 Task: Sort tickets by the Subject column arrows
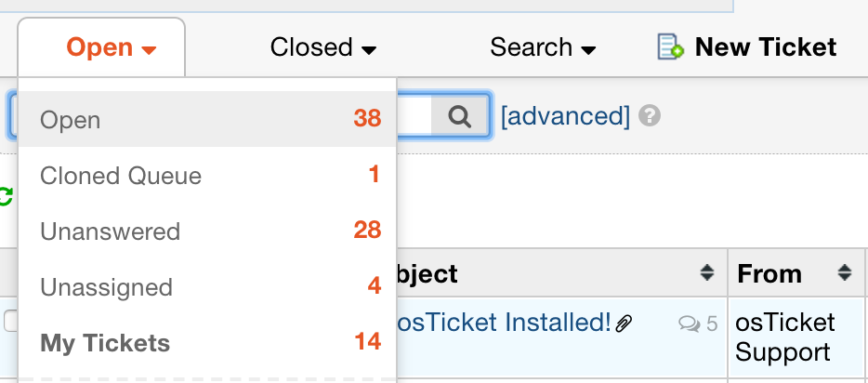tap(708, 273)
